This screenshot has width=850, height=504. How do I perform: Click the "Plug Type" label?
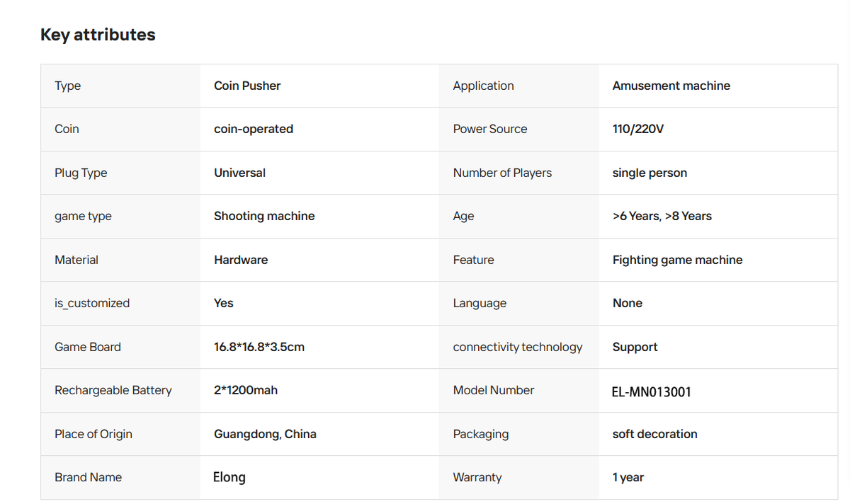click(81, 173)
